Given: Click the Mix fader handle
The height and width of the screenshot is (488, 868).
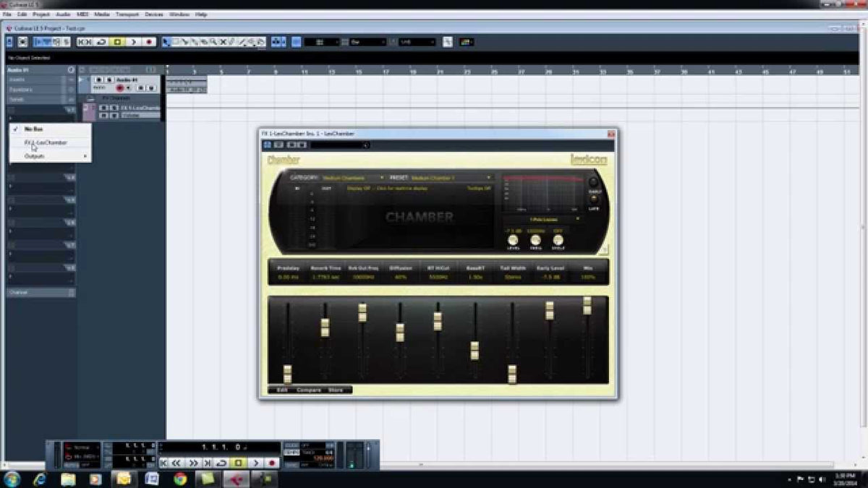Looking at the screenshot, I should pos(587,305).
